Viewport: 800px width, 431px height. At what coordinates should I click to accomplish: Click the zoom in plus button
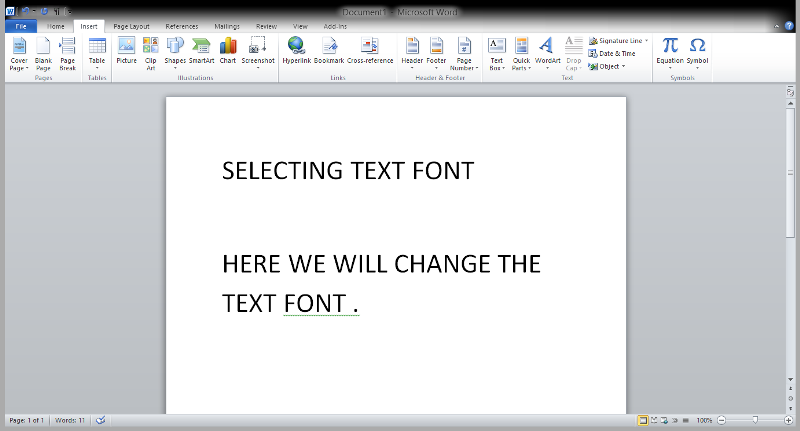pyautogui.click(x=788, y=420)
